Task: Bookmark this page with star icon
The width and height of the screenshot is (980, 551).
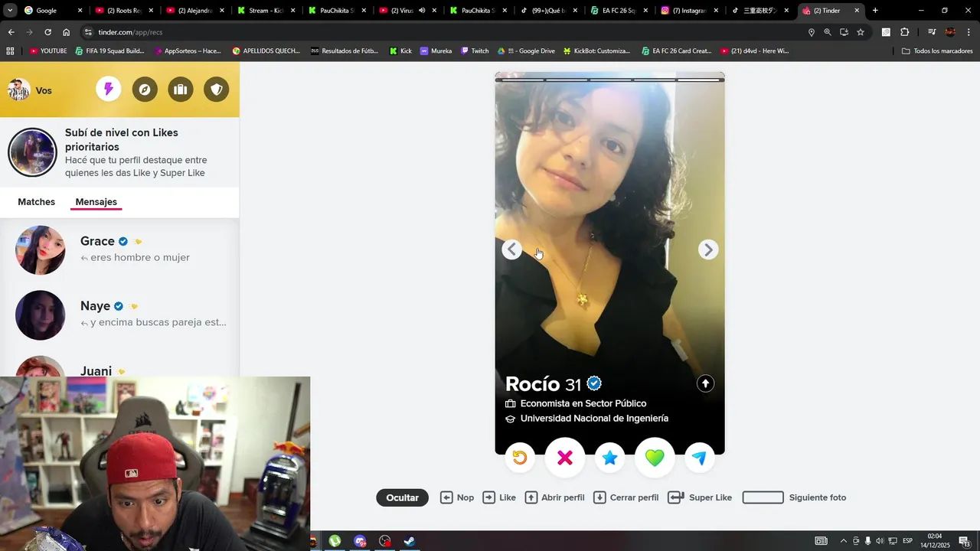Action: (x=861, y=32)
